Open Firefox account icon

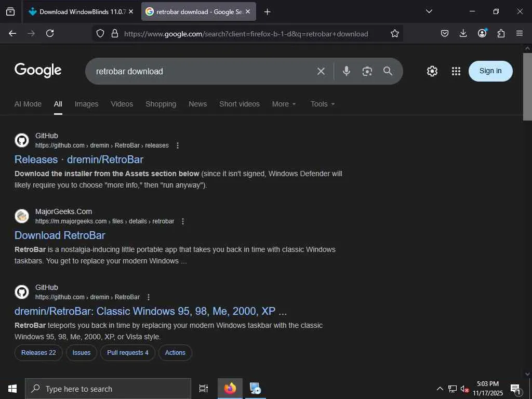(482, 33)
